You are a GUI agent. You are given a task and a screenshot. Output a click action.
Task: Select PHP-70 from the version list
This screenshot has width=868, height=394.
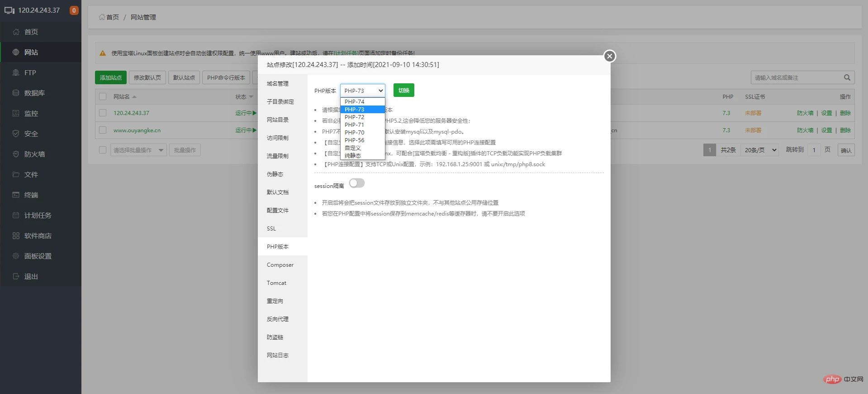363,132
